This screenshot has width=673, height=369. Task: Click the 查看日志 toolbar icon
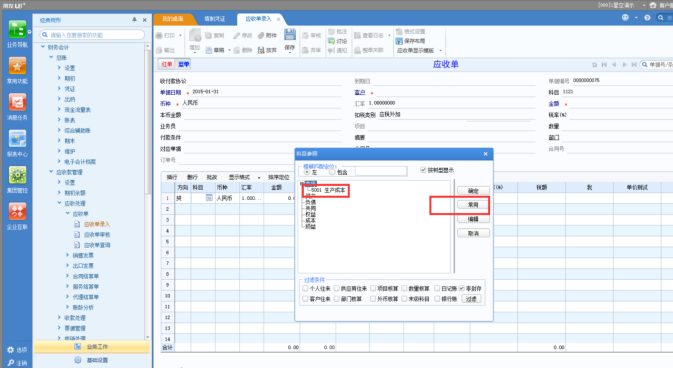tap(358, 35)
